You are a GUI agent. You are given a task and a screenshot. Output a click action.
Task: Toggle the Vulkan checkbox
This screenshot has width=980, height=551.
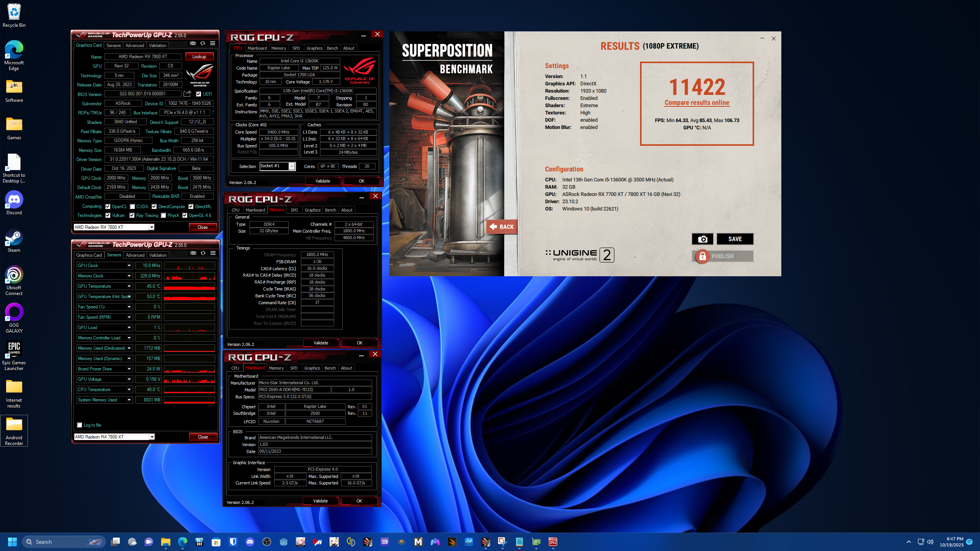pos(108,215)
